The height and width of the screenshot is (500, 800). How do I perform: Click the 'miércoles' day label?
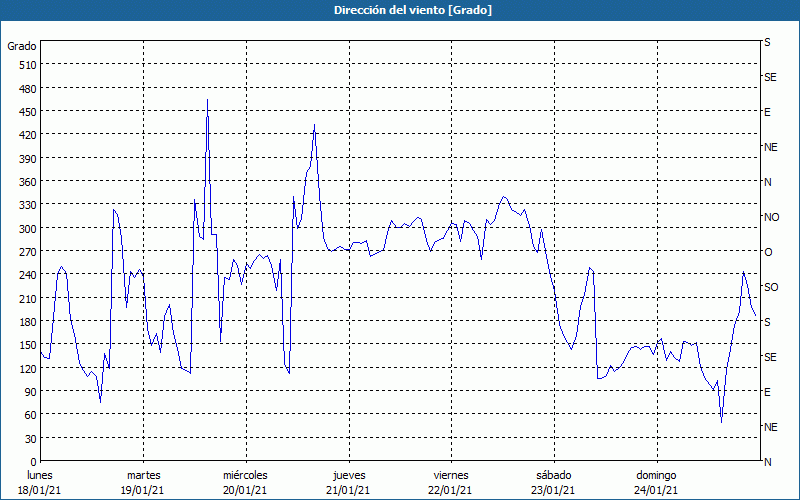(x=245, y=475)
